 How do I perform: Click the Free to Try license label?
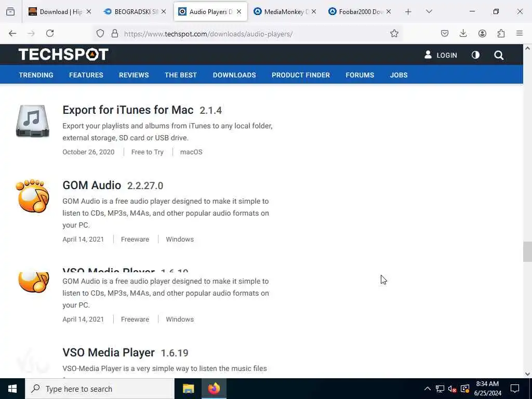pyautogui.click(x=147, y=152)
